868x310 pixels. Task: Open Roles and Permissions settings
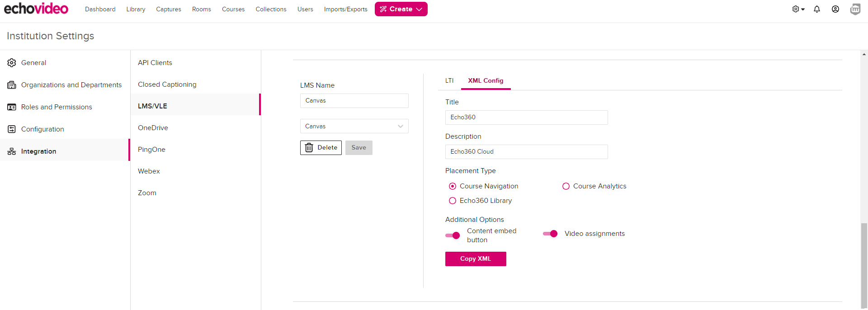coord(65,107)
